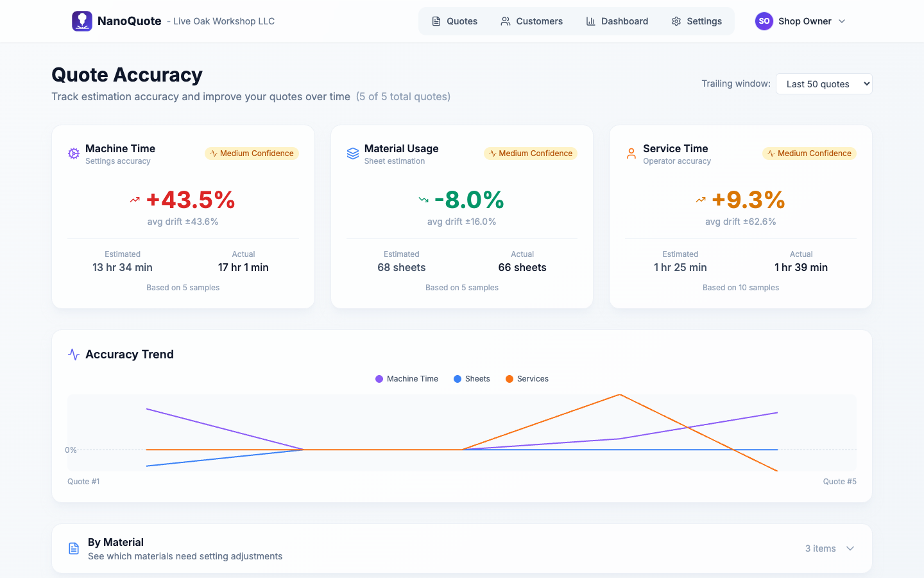Toggle the Sheets series in the legend
The image size is (924, 578).
click(x=472, y=379)
